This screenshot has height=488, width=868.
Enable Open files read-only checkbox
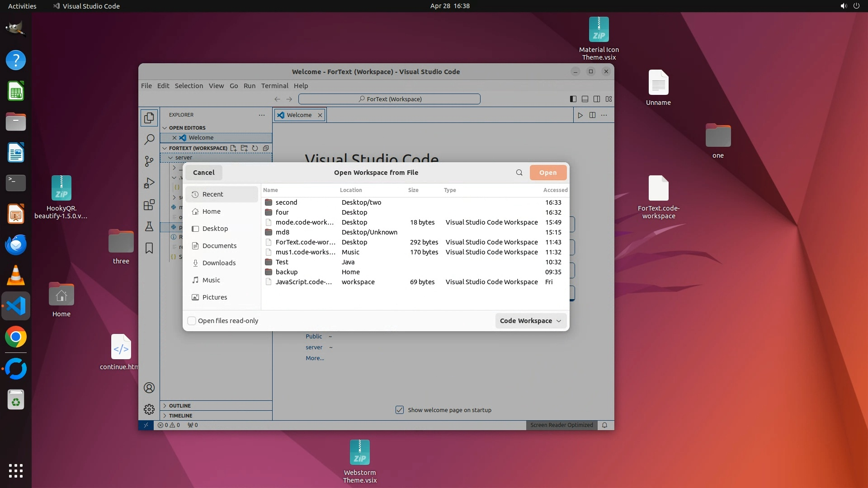click(192, 321)
